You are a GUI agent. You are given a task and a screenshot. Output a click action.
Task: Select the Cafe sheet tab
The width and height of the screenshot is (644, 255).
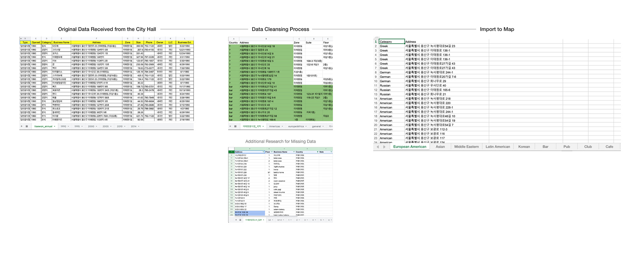coord(609,147)
